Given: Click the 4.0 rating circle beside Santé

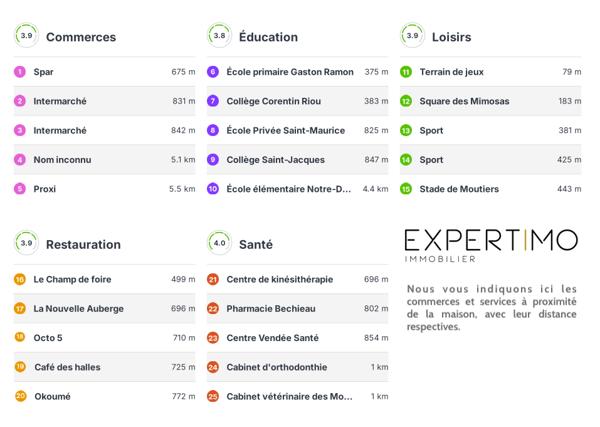Looking at the screenshot, I should click(219, 243).
